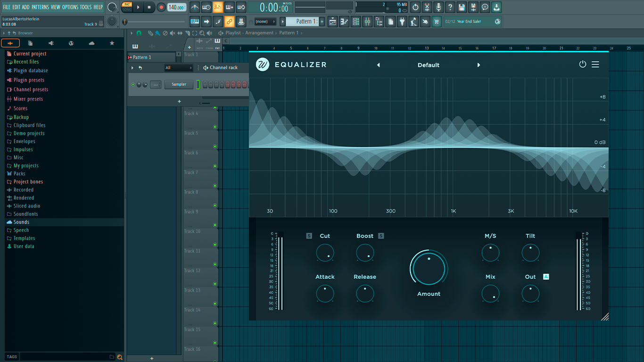
Task: Click the record button in transport
Action: 161,7
